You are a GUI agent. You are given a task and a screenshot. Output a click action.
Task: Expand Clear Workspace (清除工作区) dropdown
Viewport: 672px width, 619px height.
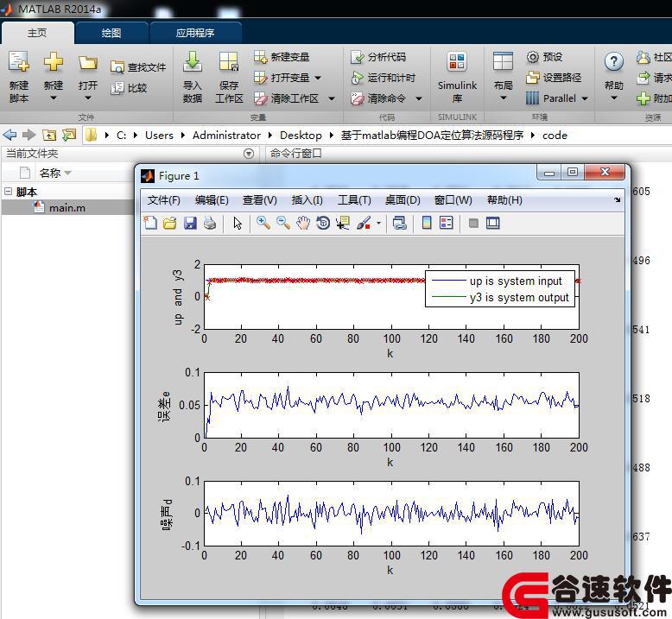[x=332, y=98]
